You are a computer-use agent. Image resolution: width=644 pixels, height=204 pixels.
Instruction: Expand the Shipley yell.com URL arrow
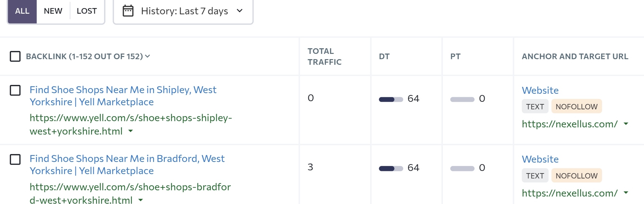[x=131, y=131]
